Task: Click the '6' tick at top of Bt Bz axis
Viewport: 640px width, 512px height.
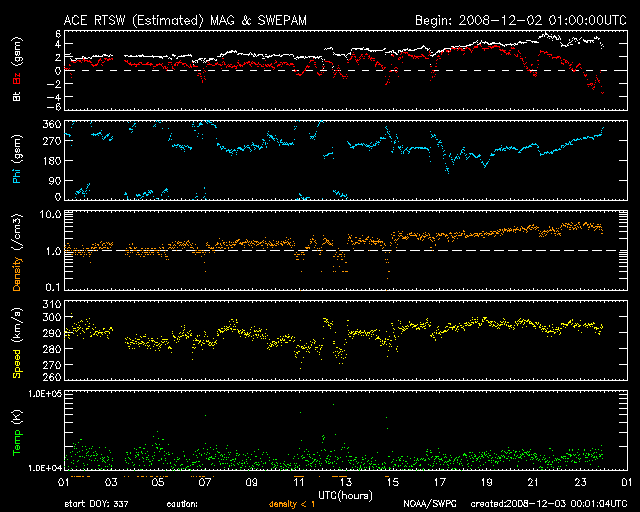Action: (x=58, y=34)
